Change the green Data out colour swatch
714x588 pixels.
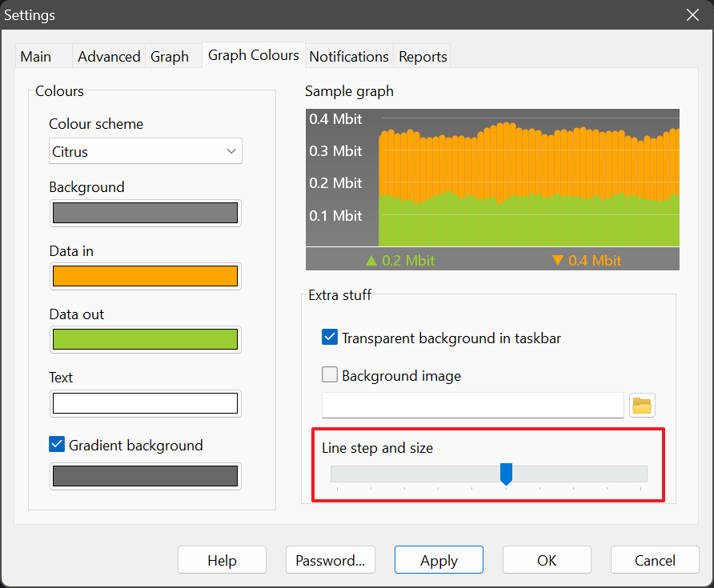point(145,339)
